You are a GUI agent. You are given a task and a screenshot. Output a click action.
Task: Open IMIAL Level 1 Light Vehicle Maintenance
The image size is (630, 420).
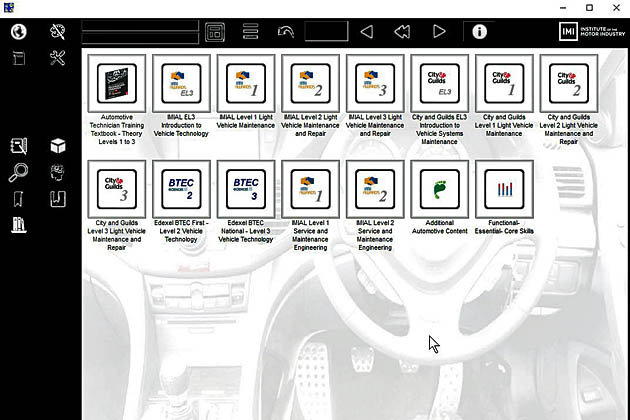click(x=246, y=84)
